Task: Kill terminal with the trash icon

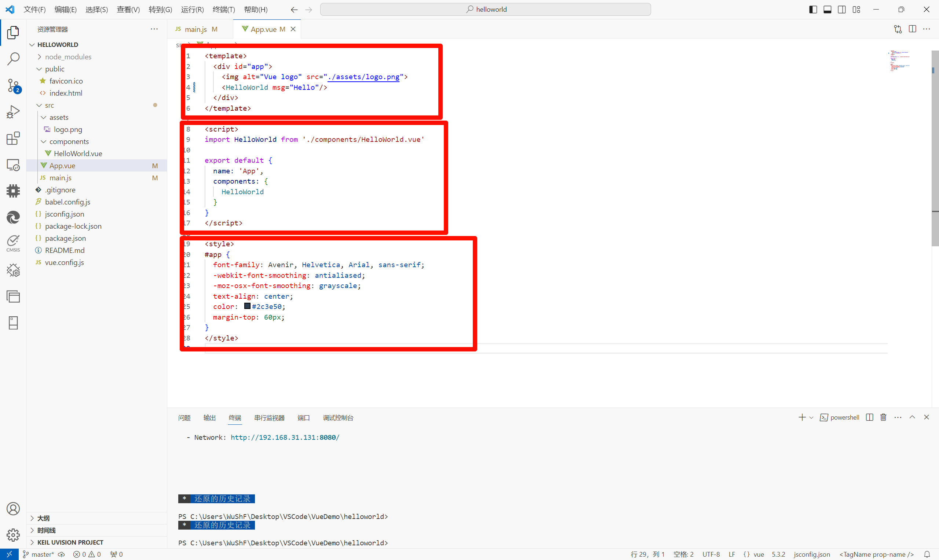Action: 883,417
